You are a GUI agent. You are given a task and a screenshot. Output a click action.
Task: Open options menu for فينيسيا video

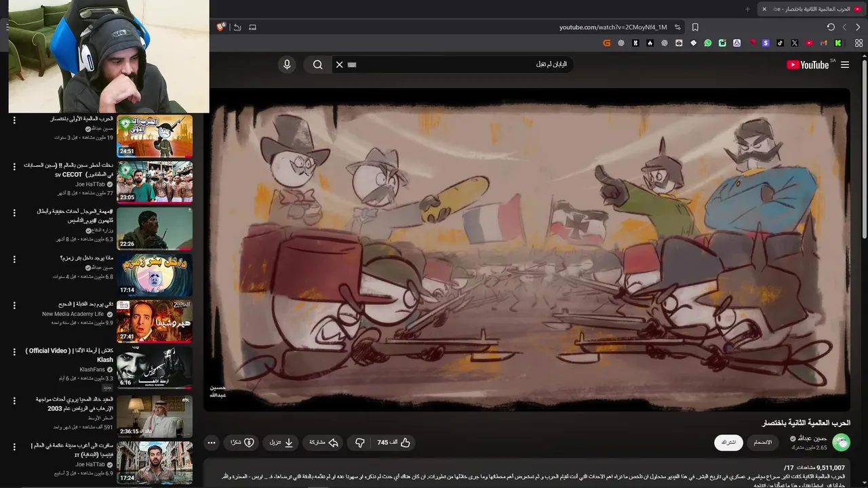(x=14, y=447)
